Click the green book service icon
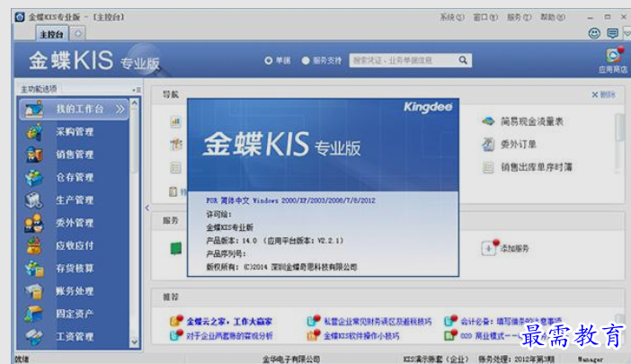631x364 pixels. (x=176, y=248)
